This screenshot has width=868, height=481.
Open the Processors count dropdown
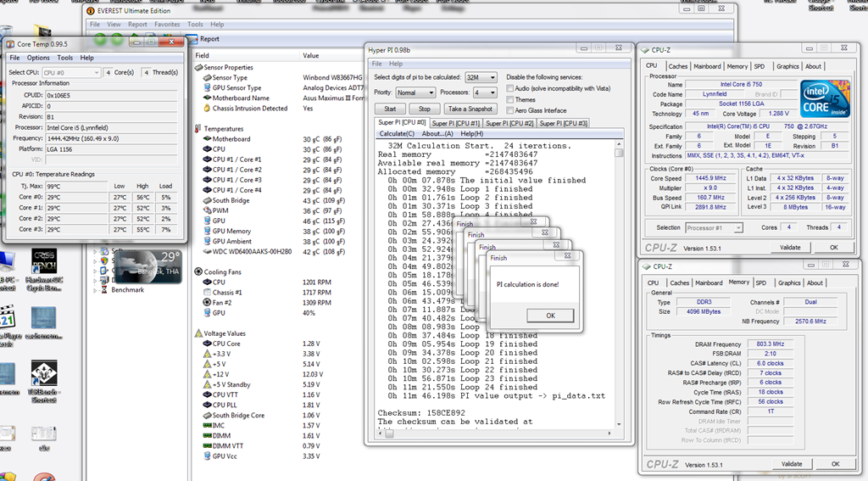pos(484,92)
